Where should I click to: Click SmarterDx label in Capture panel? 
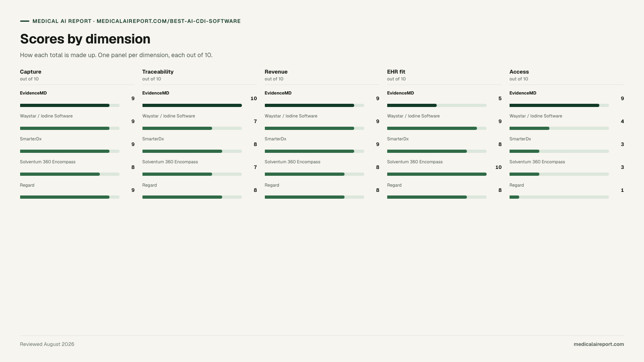click(x=31, y=139)
